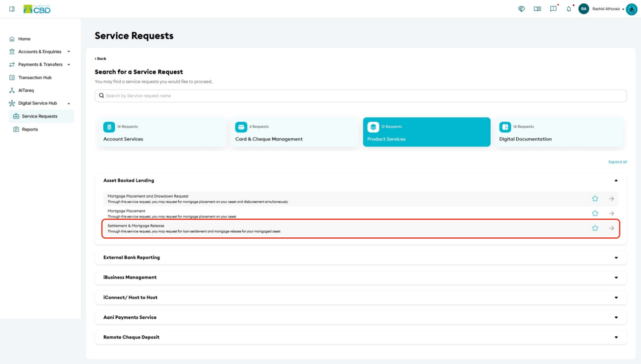This screenshot has width=641, height=364.
Task: Click the Transaction Hub icon
Action: coord(12,77)
